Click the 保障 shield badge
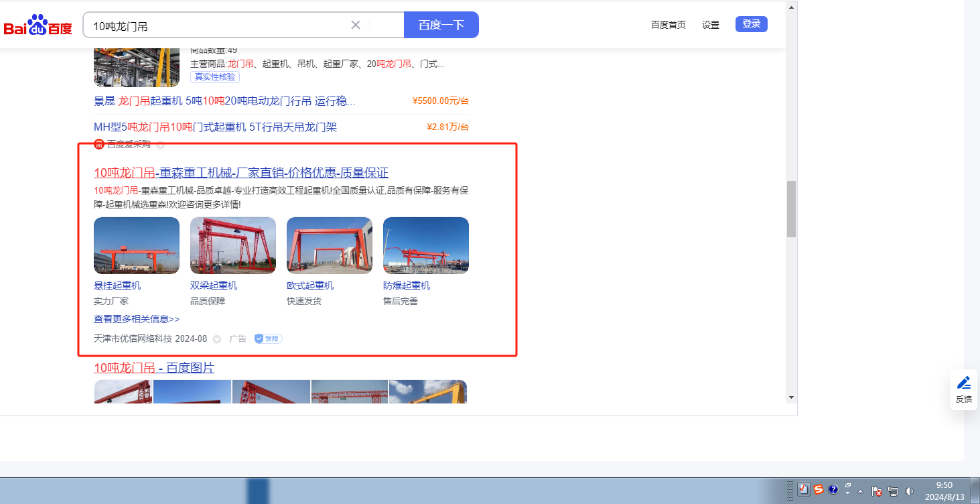Viewport: 980px width, 504px height. click(x=268, y=339)
